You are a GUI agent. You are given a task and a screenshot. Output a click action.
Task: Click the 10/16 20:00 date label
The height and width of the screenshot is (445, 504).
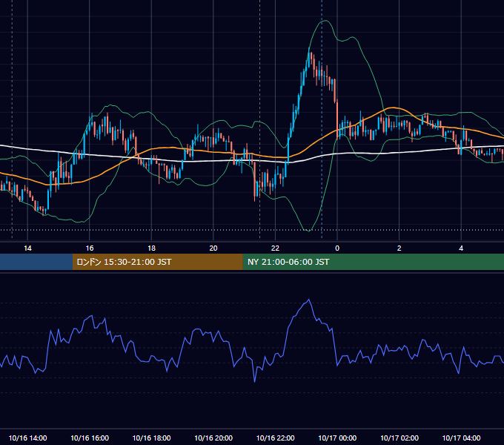213,438
